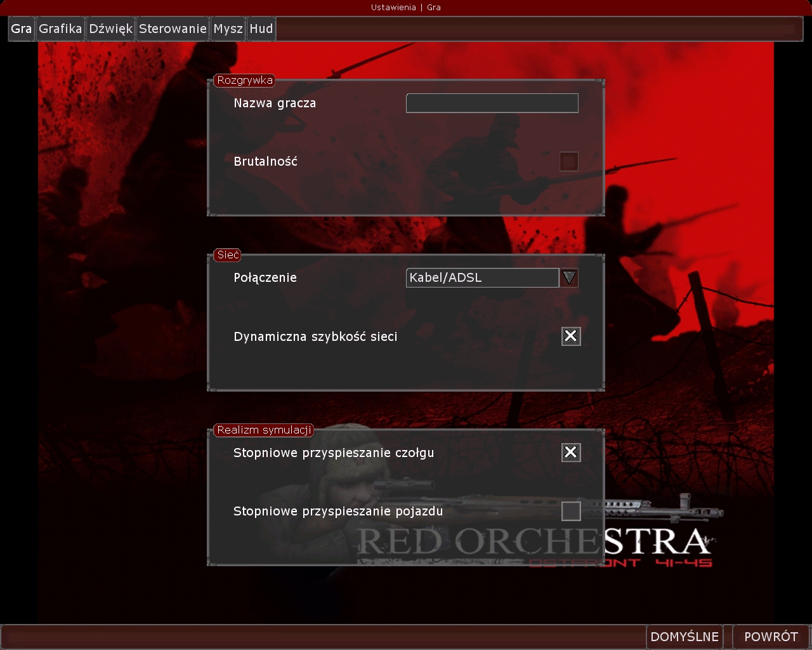This screenshot has width=812, height=650.
Task: Open the Grafika settings tab
Action: pos(60,29)
